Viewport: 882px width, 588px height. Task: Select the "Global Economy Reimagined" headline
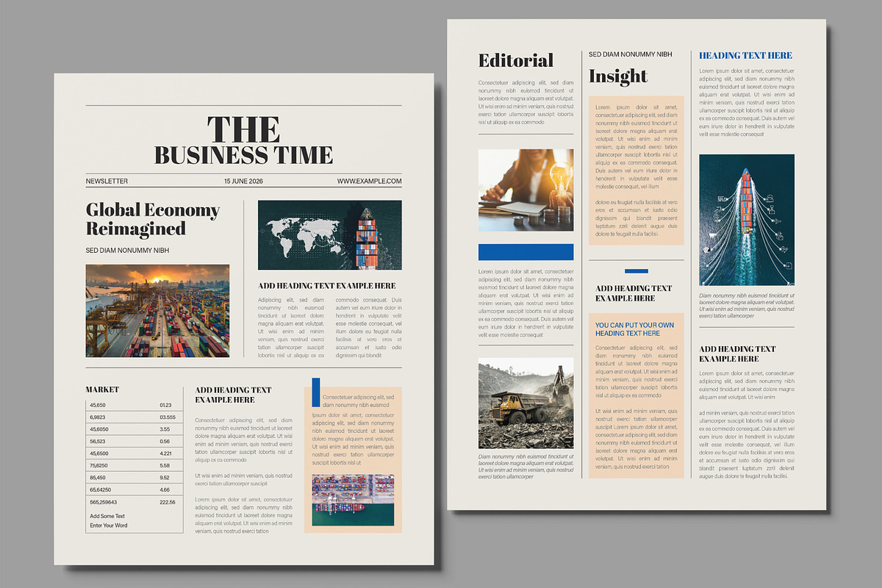tap(153, 219)
